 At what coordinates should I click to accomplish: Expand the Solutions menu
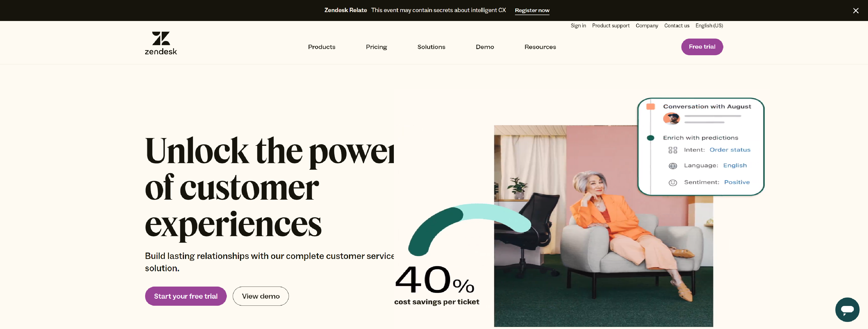pyautogui.click(x=431, y=47)
